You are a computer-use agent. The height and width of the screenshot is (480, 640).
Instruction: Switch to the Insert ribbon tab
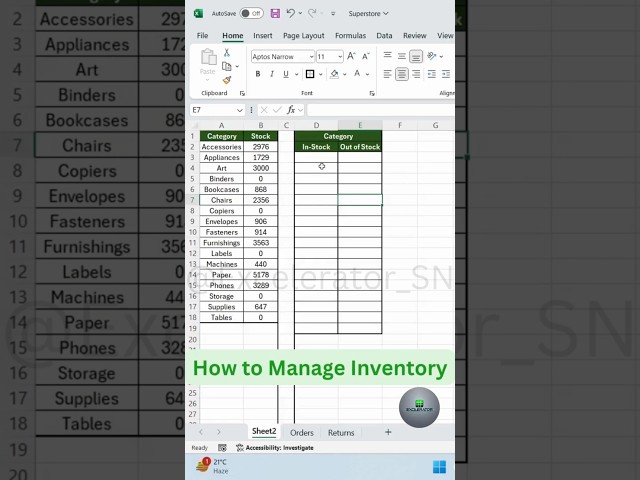(x=263, y=36)
